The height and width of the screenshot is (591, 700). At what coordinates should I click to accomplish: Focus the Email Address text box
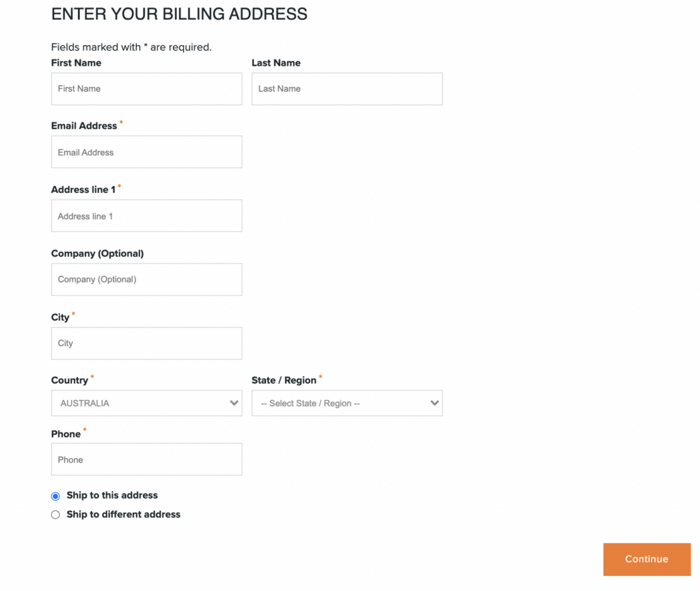tap(146, 152)
